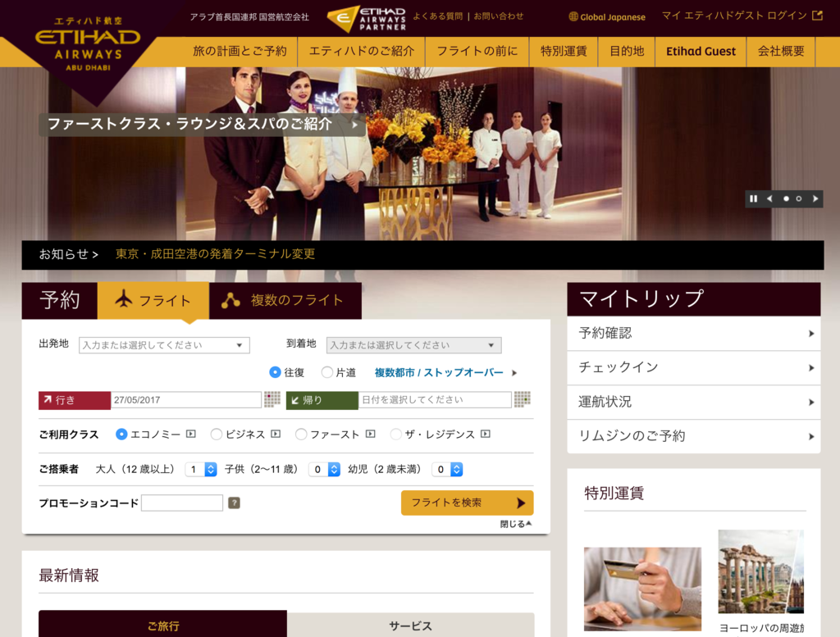This screenshot has width=840, height=637.
Task: Click the airplane icon on フライト tab
Action: tap(124, 298)
